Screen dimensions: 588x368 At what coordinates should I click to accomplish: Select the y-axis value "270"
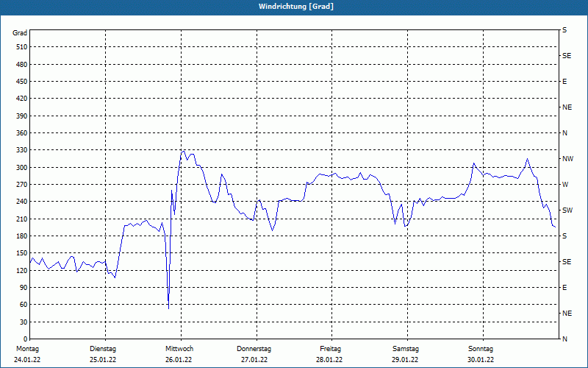[22, 185]
